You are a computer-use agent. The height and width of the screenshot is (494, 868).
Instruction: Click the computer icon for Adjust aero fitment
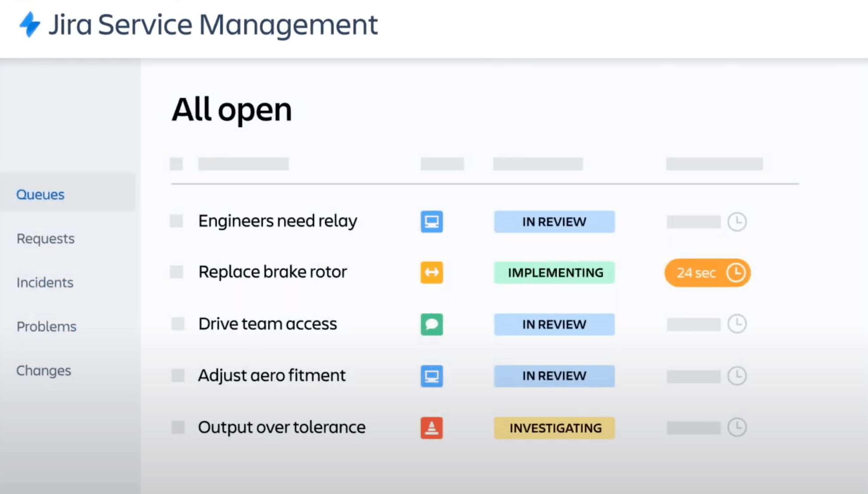(432, 376)
